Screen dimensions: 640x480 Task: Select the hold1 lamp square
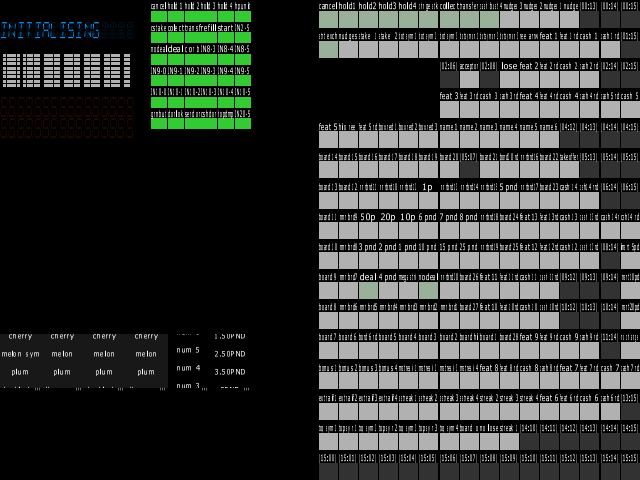coord(348,20)
